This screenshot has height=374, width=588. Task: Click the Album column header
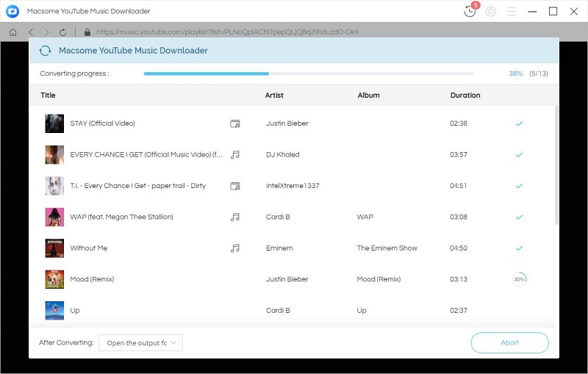[x=368, y=96]
